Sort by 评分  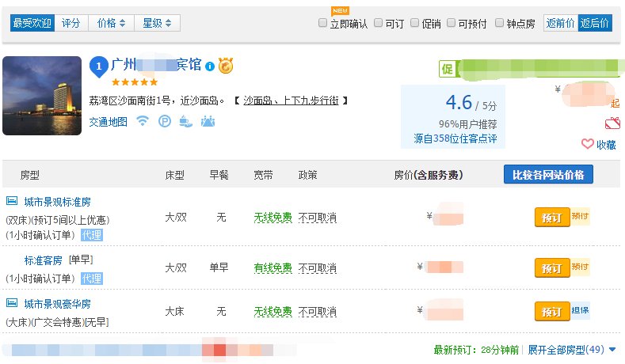click(71, 23)
